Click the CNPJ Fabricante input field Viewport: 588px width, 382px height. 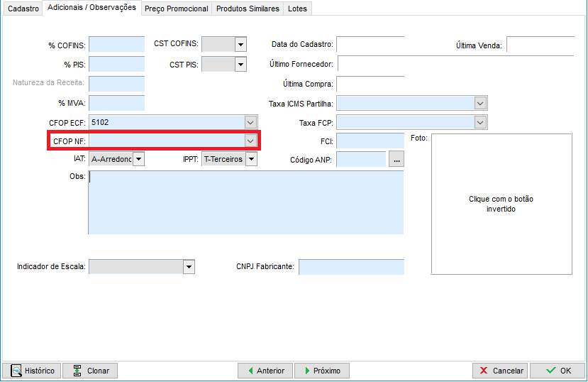click(x=351, y=267)
